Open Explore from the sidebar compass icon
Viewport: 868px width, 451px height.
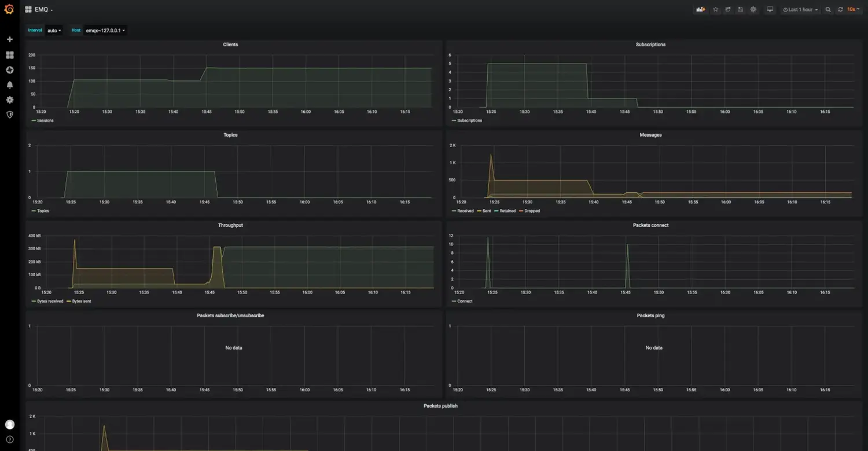coord(9,69)
